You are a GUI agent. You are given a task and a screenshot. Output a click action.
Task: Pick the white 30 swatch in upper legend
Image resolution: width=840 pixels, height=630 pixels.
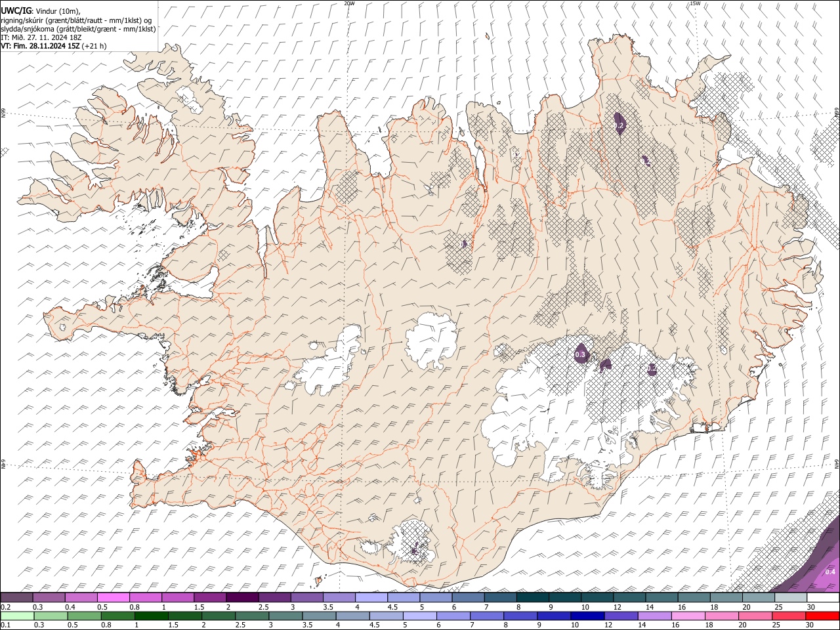pos(824,598)
